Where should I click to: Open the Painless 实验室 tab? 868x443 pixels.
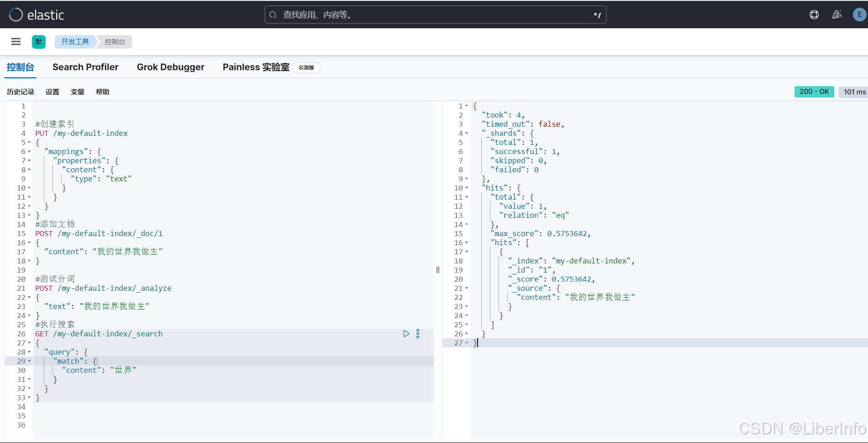coord(256,67)
